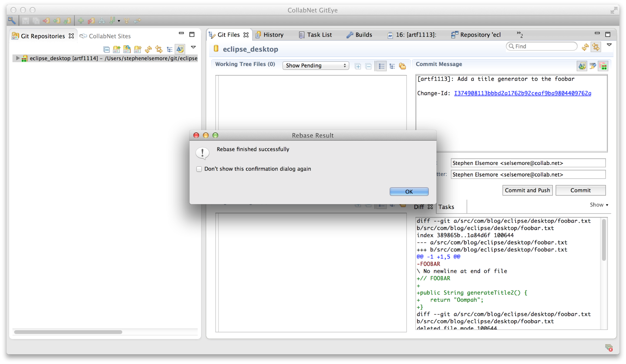Click the OK button in the Rebase Result dialog
Screen dimensions: 626x364
409,191
